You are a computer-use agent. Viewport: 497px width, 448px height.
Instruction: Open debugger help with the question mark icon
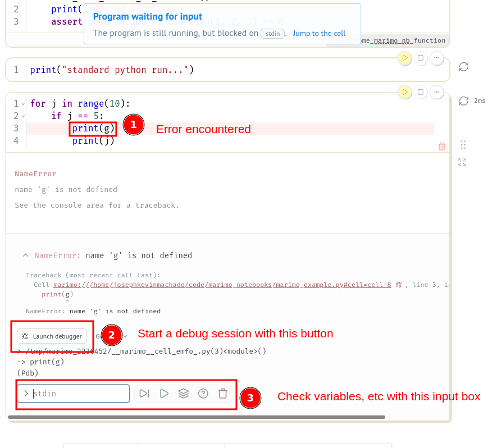(203, 393)
